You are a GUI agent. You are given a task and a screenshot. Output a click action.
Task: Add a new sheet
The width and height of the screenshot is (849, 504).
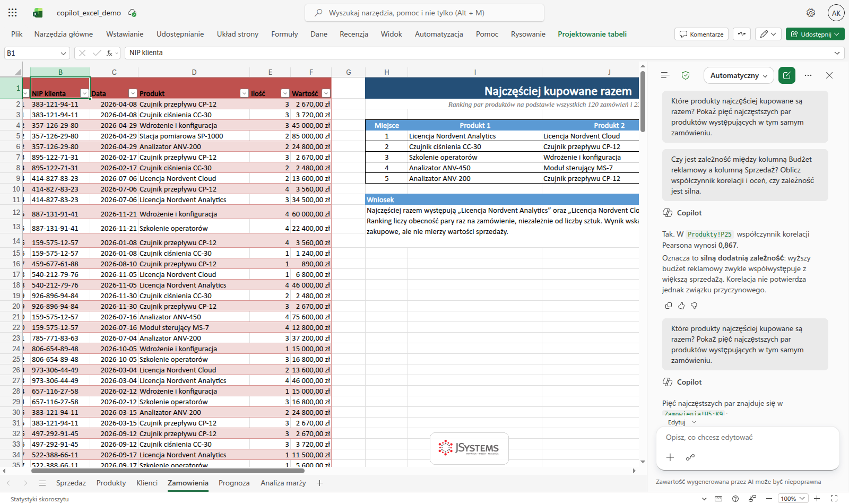pyautogui.click(x=319, y=483)
